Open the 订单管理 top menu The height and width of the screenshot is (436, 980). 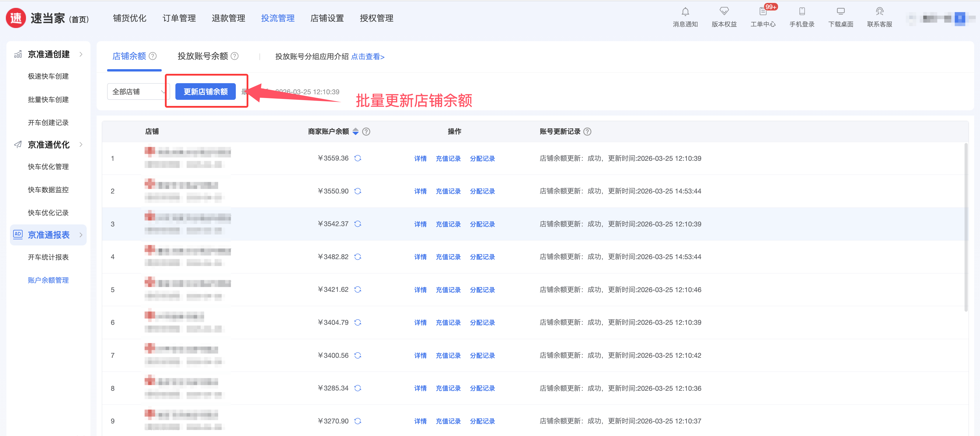[x=179, y=18]
